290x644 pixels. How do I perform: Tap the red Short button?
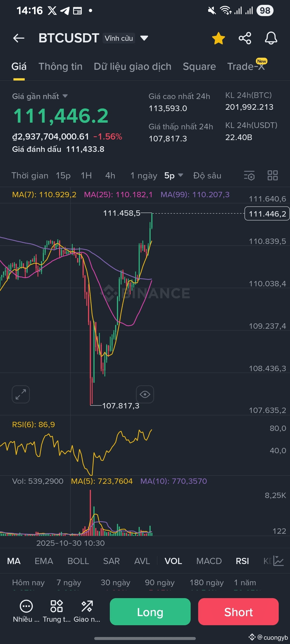point(238,612)
